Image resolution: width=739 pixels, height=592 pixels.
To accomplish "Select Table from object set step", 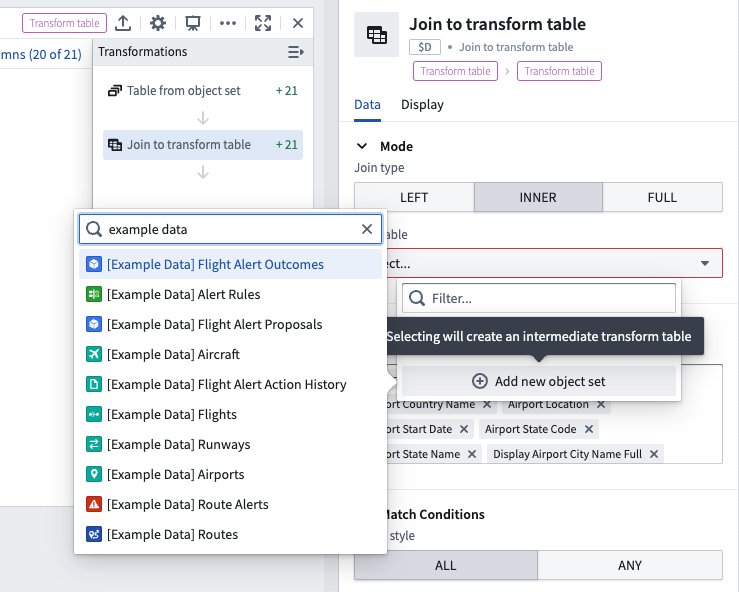I will [x=203, y=90].
